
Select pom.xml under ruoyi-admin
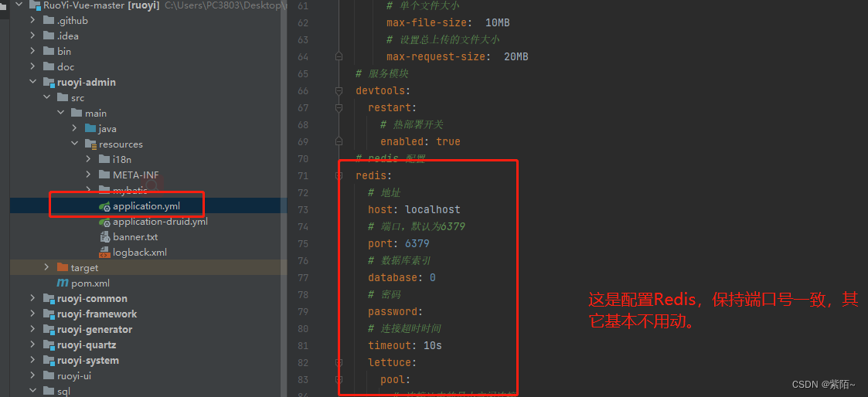(x=90, y=283)
